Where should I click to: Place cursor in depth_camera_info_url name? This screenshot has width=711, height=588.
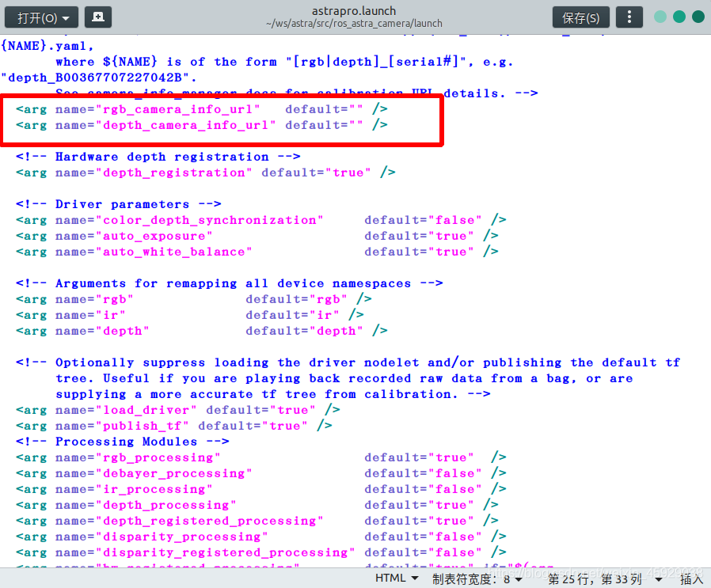(x=185, y=125)
